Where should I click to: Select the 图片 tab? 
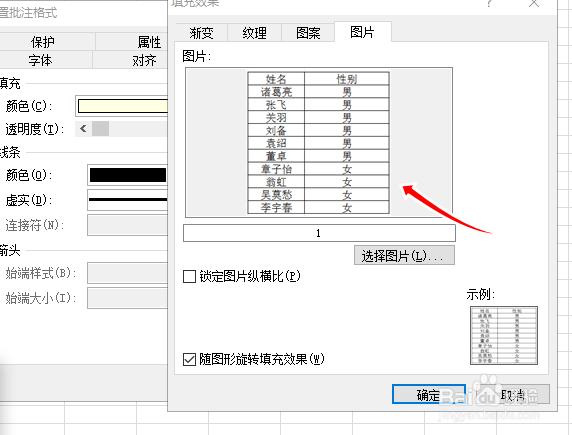pyautogui.click(x=363, y=32)
